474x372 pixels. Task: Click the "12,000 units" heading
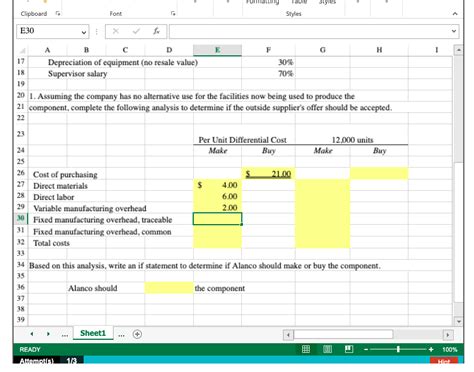tap(352, 140)
